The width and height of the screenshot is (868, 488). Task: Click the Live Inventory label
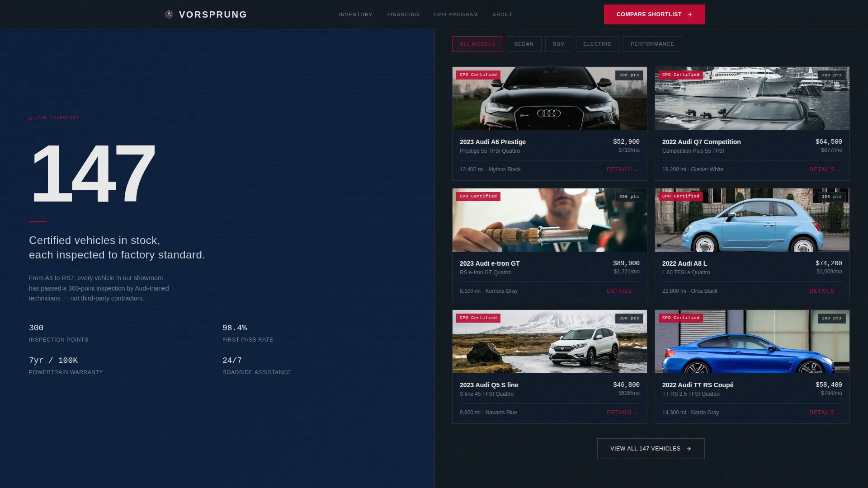(x=54, y=118)
